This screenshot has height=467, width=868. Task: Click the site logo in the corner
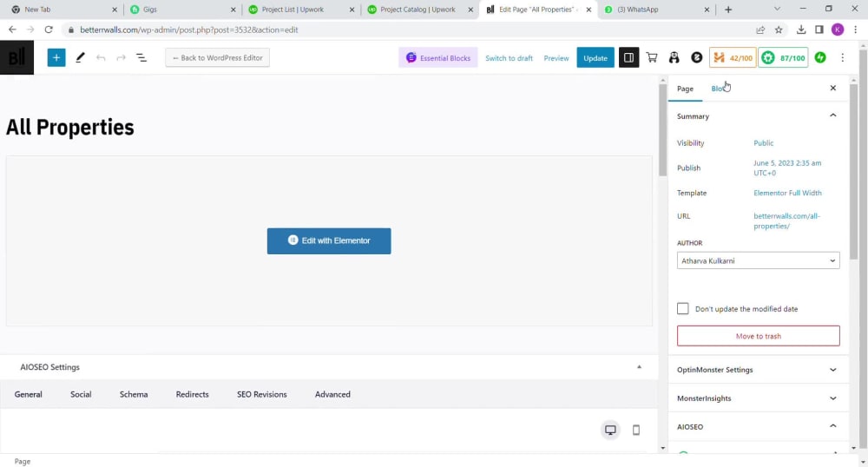click(16, 57)
